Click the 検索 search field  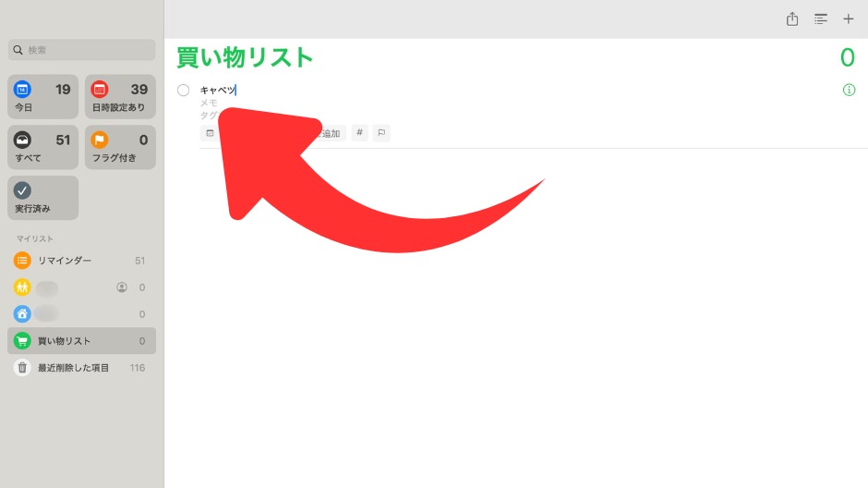pyautogui.click(x=82, y=50)
